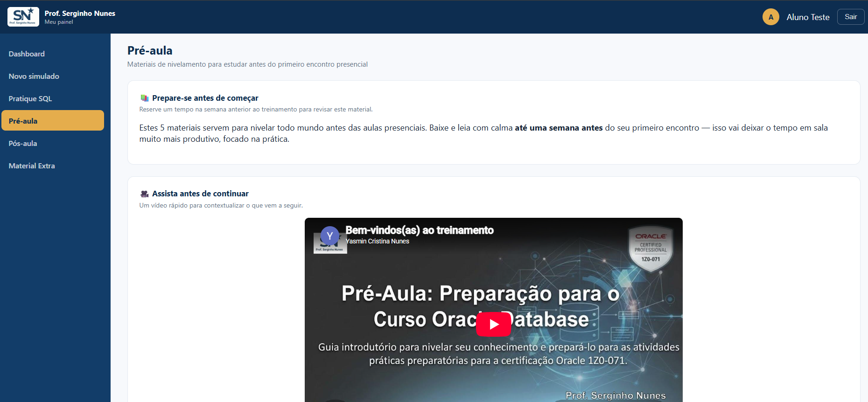Click the SN logo in the header

pyautogui.click(x=23, y=17)
